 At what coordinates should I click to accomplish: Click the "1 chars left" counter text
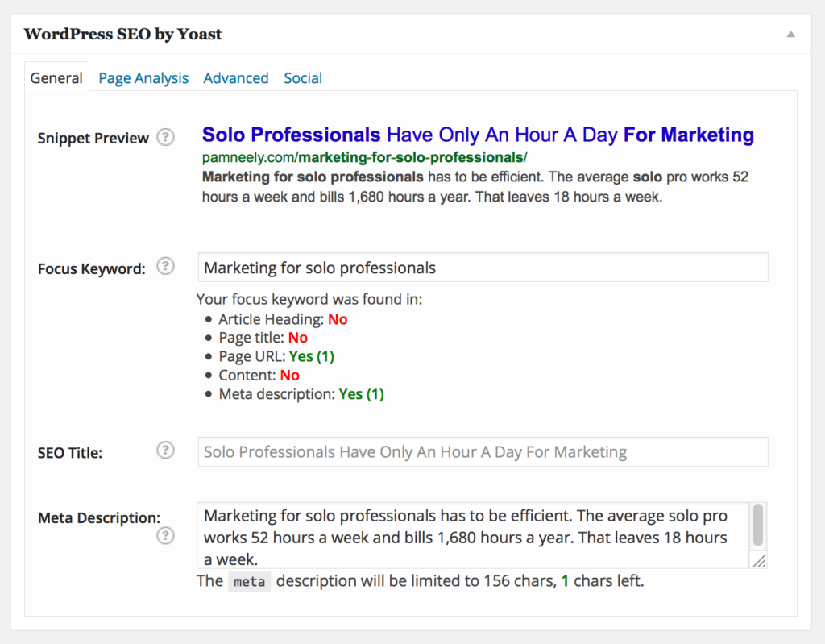[x=603, y=581]
